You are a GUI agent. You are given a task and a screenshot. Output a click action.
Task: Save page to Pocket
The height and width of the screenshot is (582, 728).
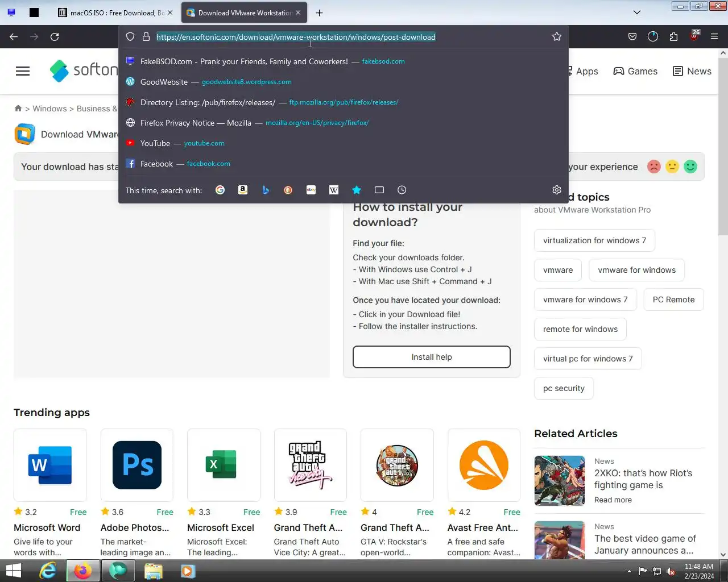[632, 36]
